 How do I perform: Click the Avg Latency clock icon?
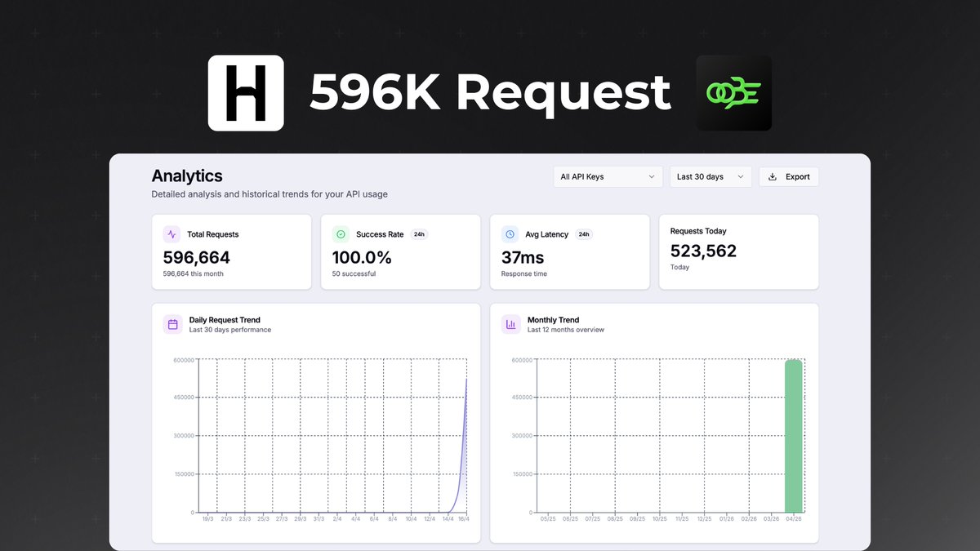tap(510, 234)
